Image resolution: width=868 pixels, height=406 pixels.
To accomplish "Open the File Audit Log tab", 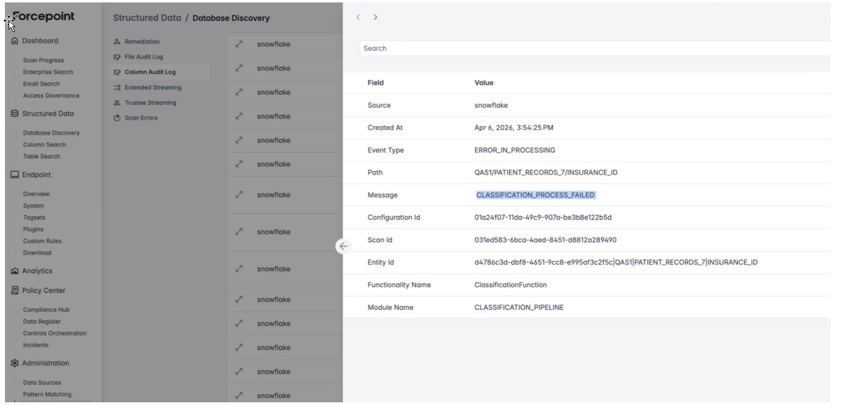I will [x=143, y=57].
